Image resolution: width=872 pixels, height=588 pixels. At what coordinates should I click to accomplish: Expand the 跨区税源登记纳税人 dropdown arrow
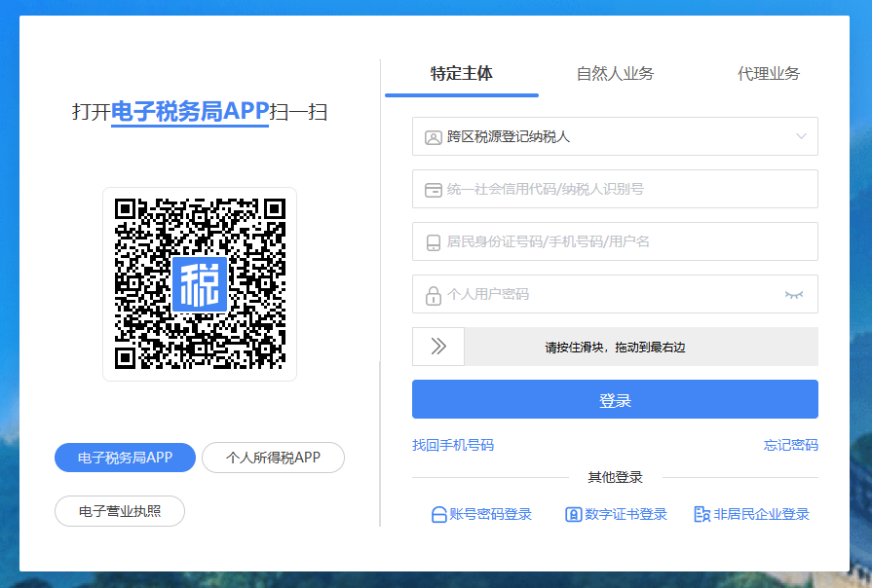[801, 136]
